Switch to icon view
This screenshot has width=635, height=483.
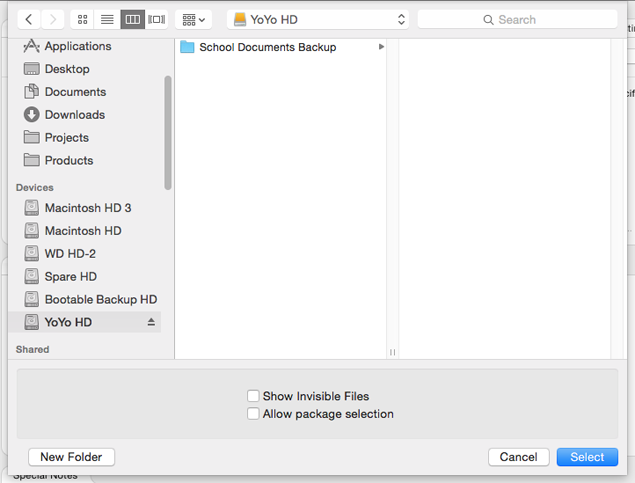[83, 19]
